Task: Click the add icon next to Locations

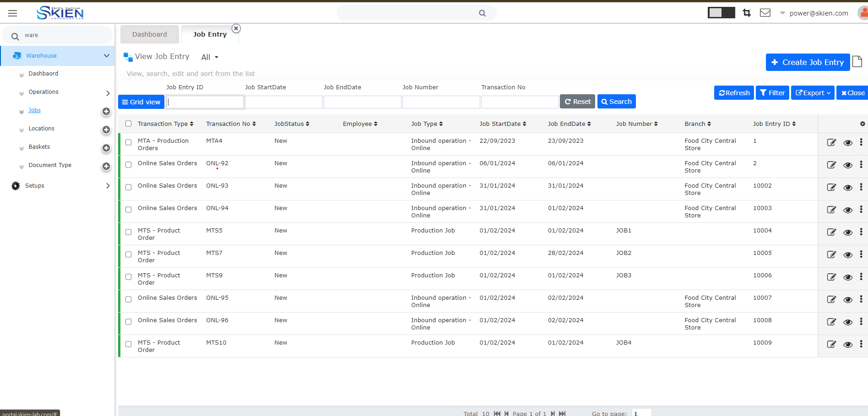Action: tap(106, 130)
